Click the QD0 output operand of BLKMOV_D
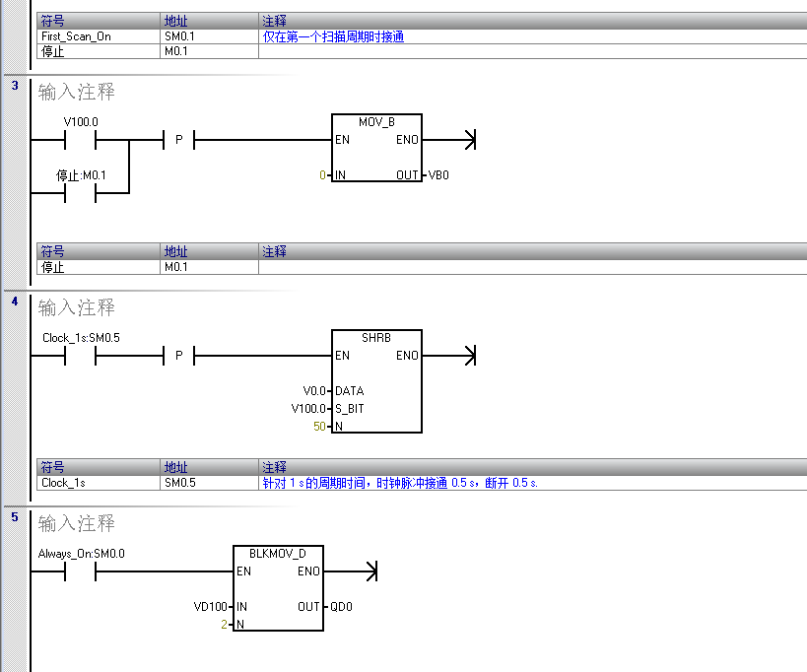 (340, 607)
